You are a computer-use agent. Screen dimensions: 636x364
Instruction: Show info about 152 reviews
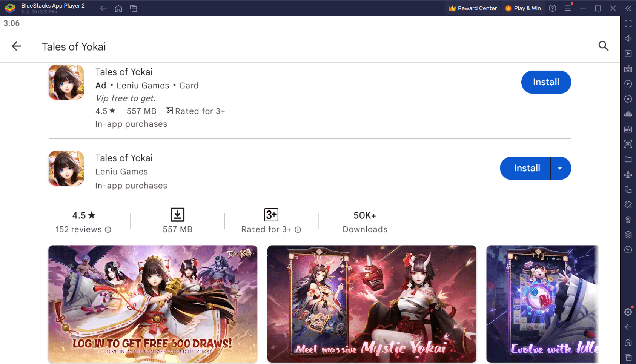click(108, 230)
